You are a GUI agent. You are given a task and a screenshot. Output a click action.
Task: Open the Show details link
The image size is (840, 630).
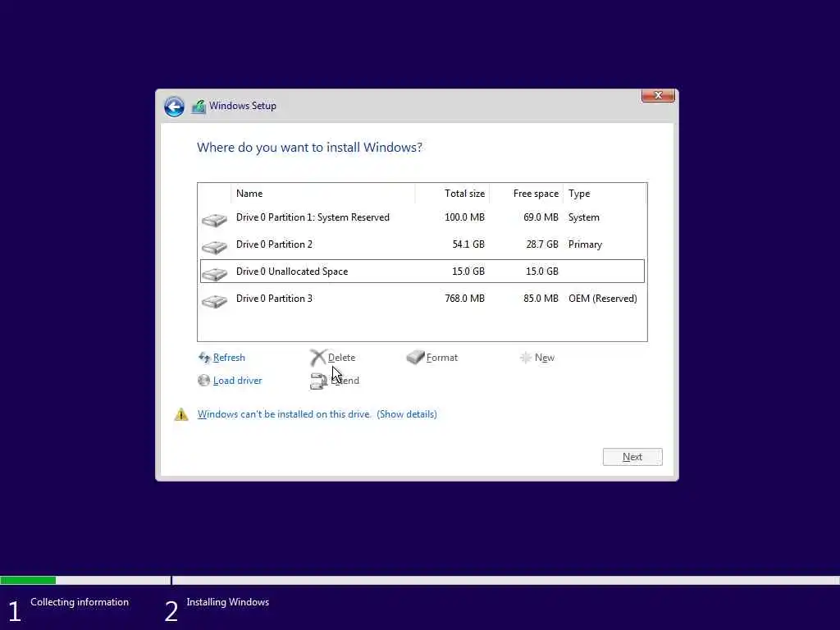[x=407, y=414]
